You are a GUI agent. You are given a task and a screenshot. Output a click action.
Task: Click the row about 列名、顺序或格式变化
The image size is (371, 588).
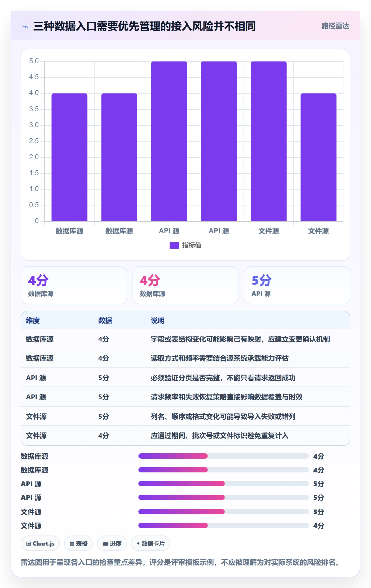(185, 416)
